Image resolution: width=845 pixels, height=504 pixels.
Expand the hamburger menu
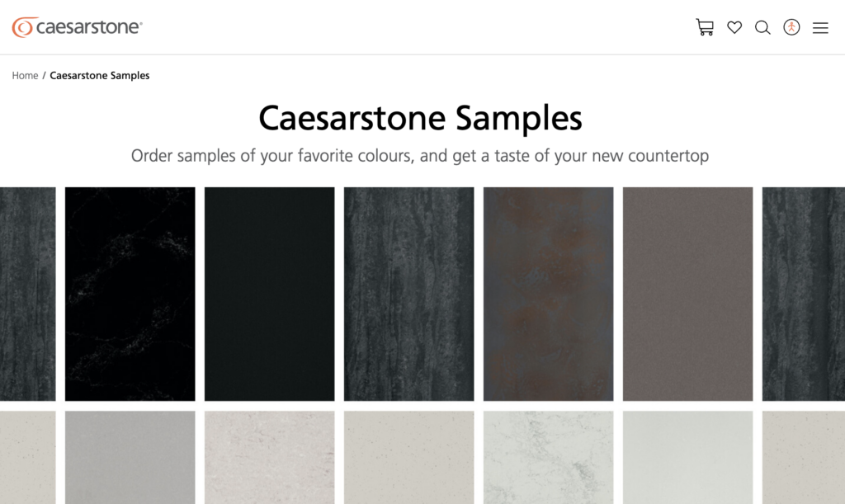tap(820, 27)
